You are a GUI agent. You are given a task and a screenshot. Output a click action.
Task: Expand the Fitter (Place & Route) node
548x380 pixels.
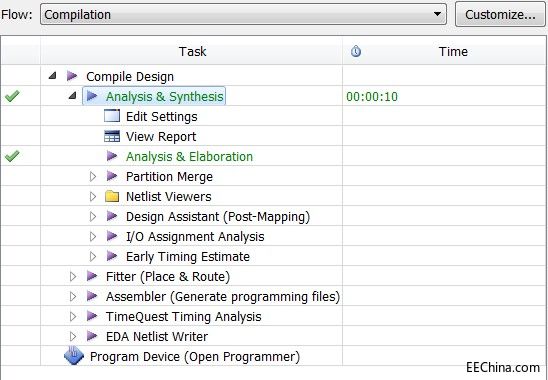(x=73, y=277)
